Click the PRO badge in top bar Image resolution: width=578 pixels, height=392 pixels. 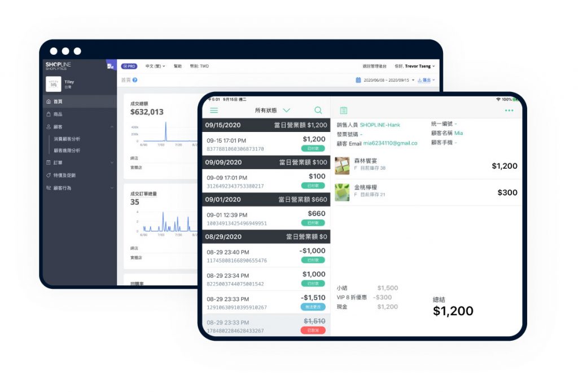[x=129, y=67]
